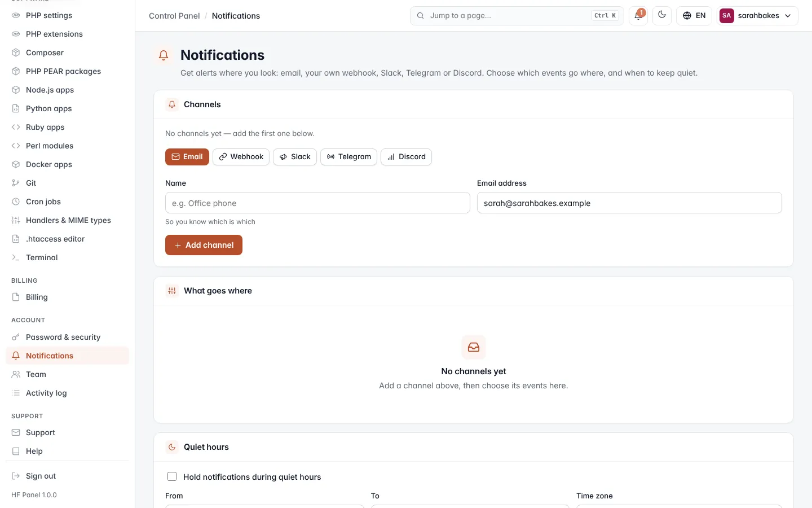Click the search magnifier icon

[420, 16]
